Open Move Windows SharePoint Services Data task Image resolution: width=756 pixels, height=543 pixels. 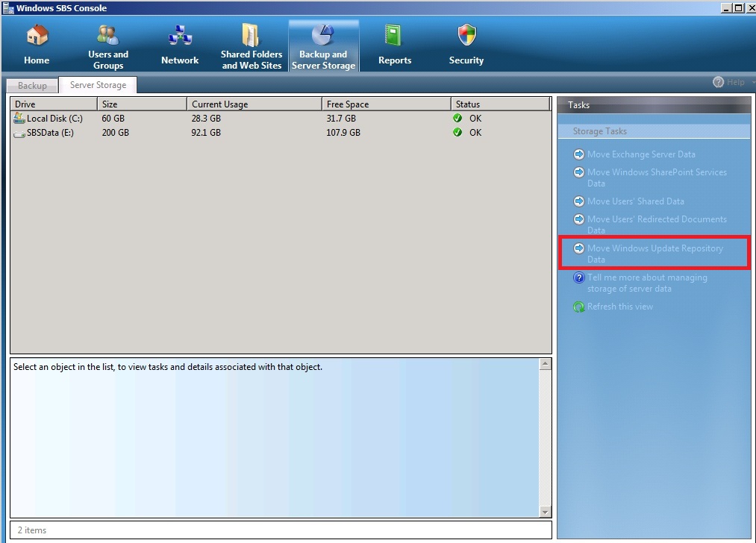coord(657,178)
